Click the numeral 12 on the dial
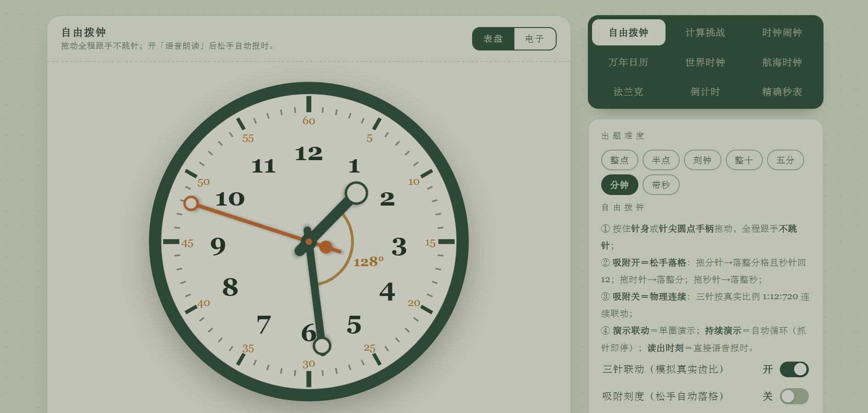Image resolution: width=868 pixels, height=413 pixels. pyautogui.click(x=309, y=154)
